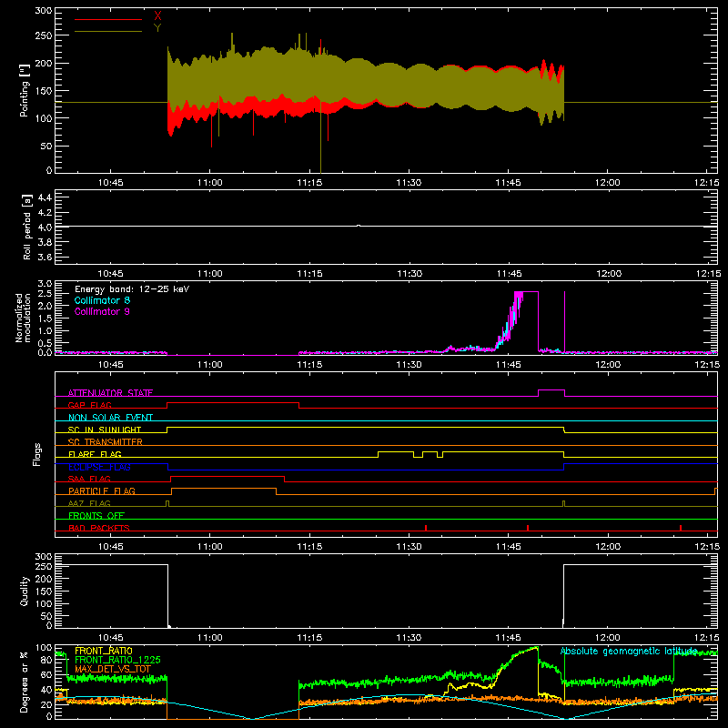This screenshot has width=728, height=728.
Task: Select the SAA_FLAG label
Action: 89,479
